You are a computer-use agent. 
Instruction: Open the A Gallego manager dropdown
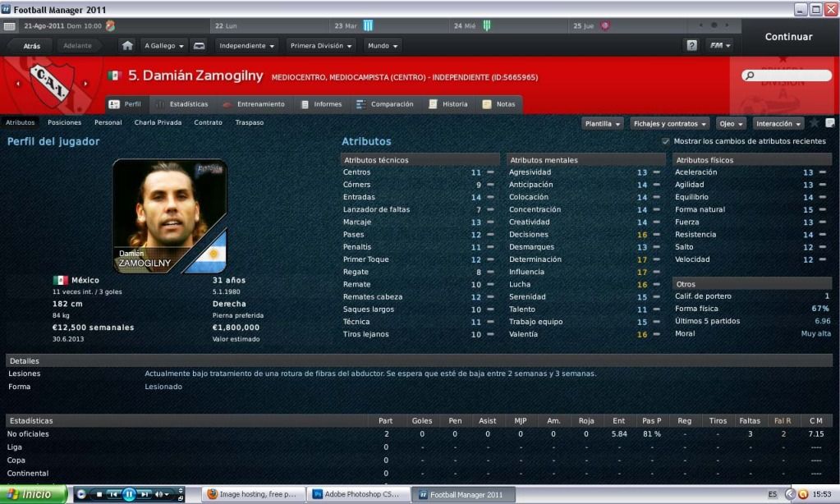(x=164, y=45)
